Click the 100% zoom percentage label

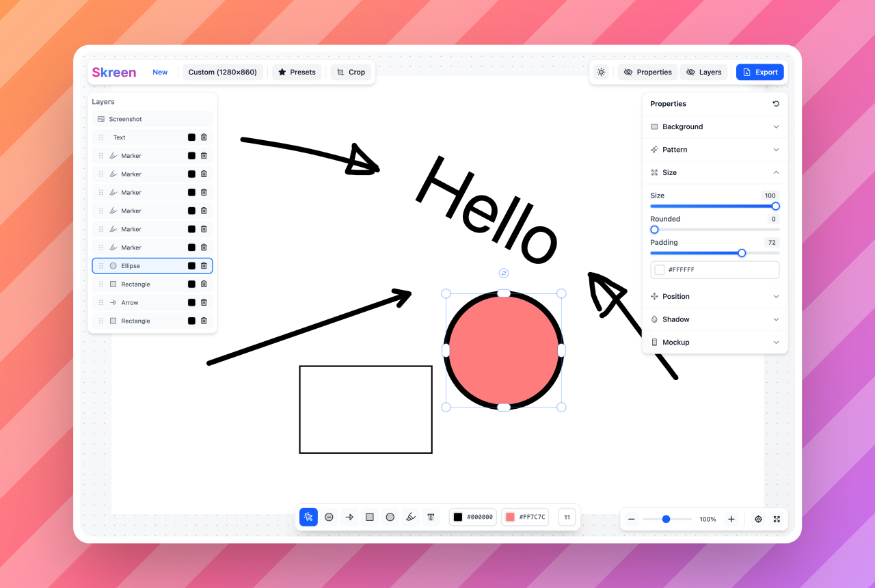coord(708,519)
